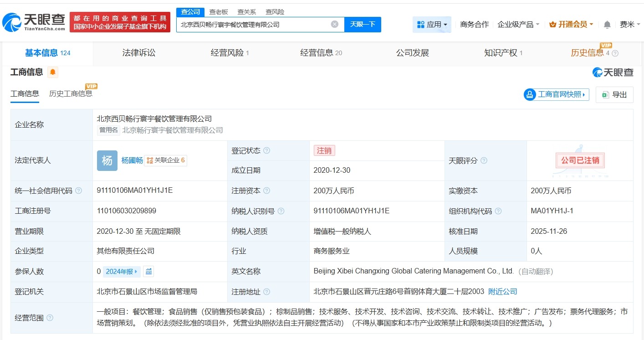Expand the 应用 dropdown menu

pyautogui.click(x=432, y=25)
